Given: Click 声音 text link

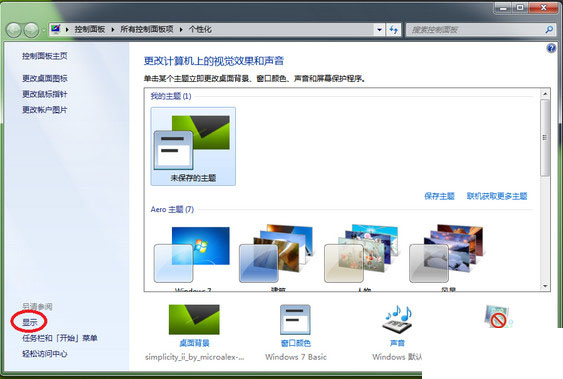Looking at the screenshot, I should (x=397, y=343).
